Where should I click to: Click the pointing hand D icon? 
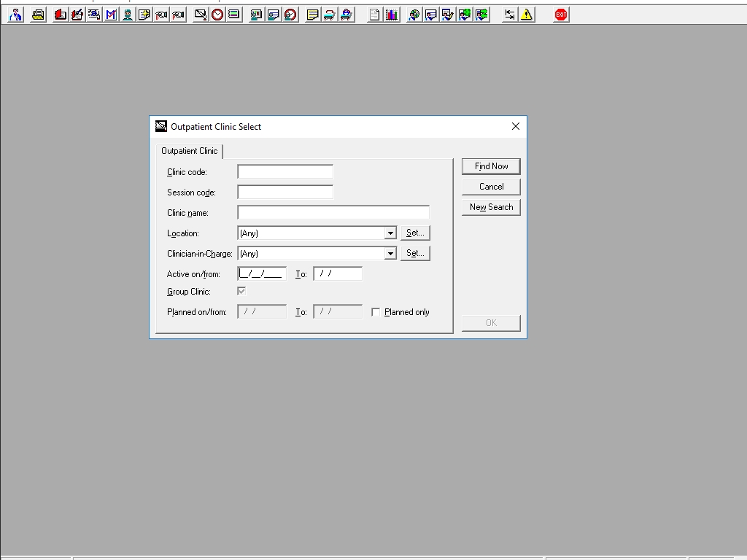click(x=161, y=15)
